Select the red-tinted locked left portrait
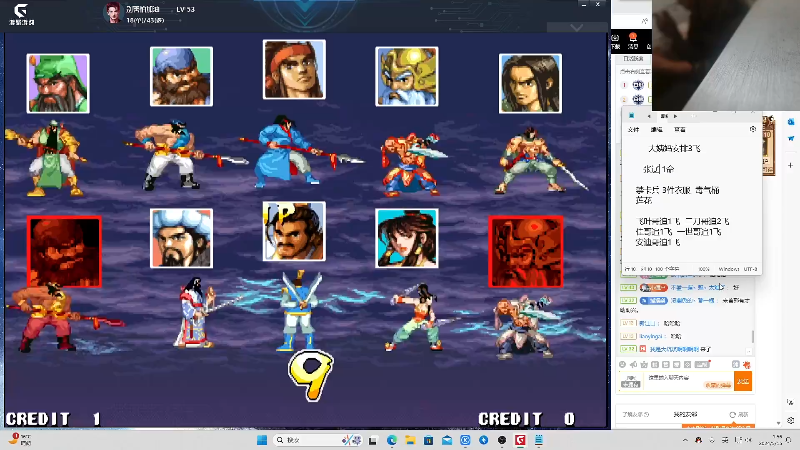This screenshot has width=800, height=450. click(x=64, y=252)
